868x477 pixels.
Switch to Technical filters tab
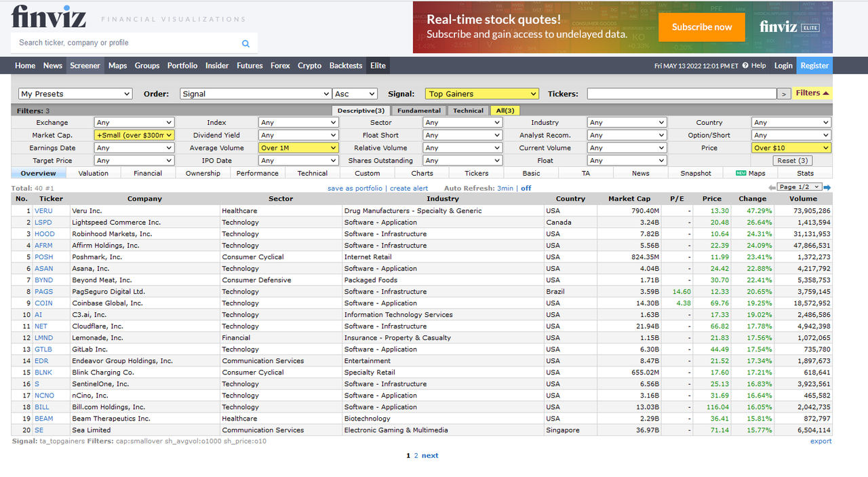pos(468,111)
